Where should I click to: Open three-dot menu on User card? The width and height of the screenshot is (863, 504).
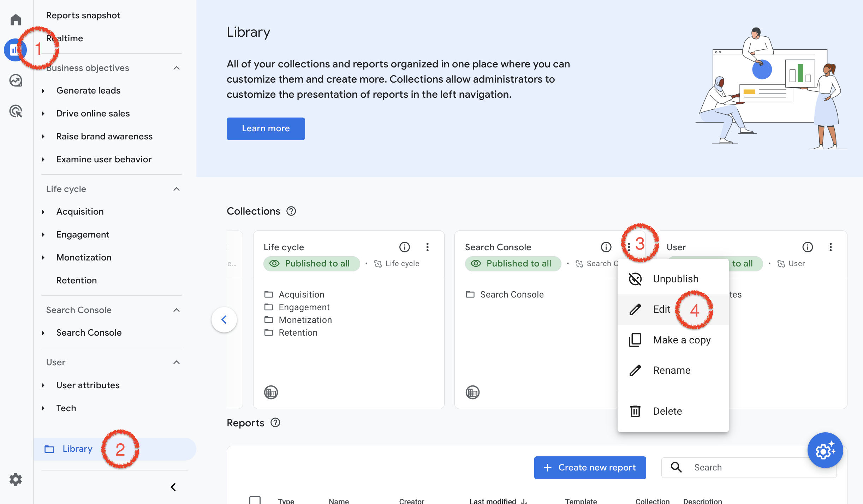(x=831, y=247)
